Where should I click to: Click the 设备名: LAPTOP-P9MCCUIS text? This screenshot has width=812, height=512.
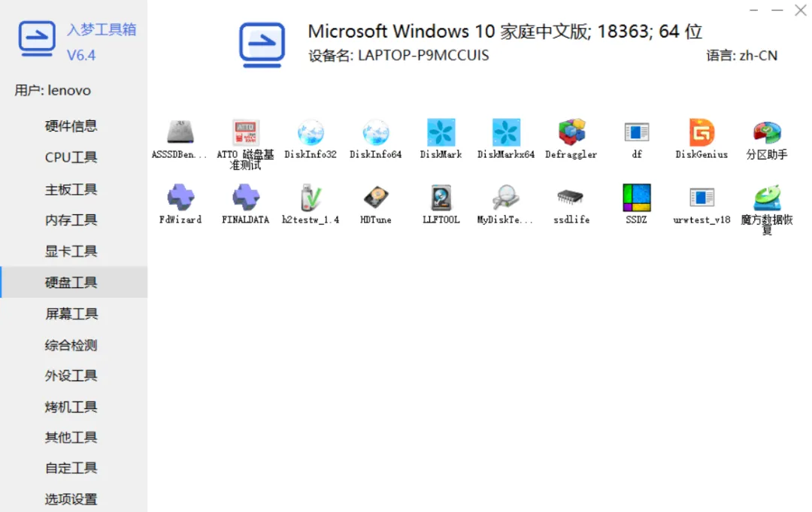[398, 56]
